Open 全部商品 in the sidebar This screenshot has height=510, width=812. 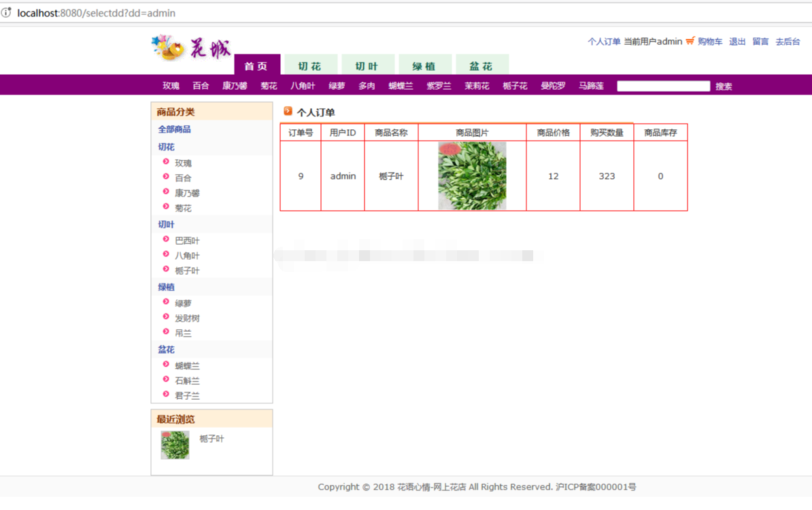coord(175,129)
